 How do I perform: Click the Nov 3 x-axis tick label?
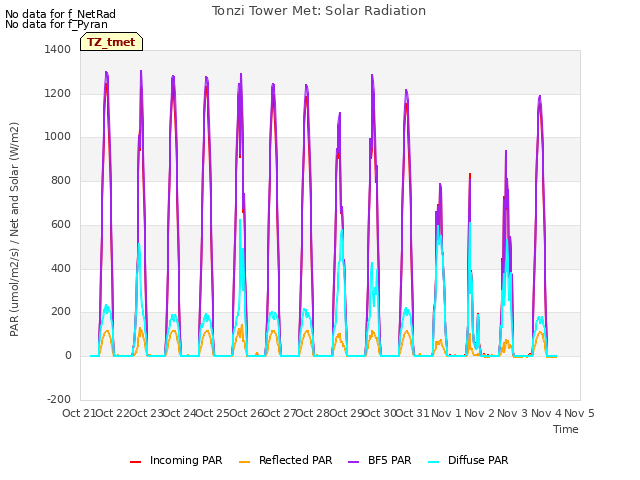(x=513, y=413)
